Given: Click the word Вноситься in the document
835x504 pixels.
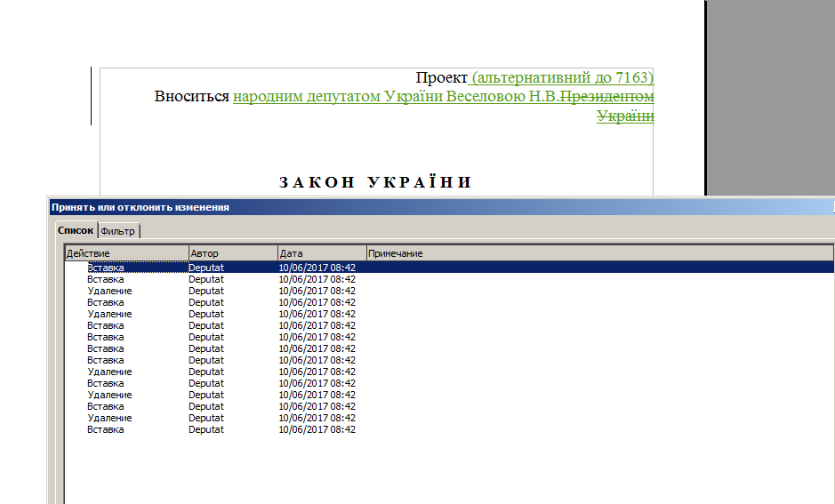Looking at the screenshot, I should click(x=192, y=96).
